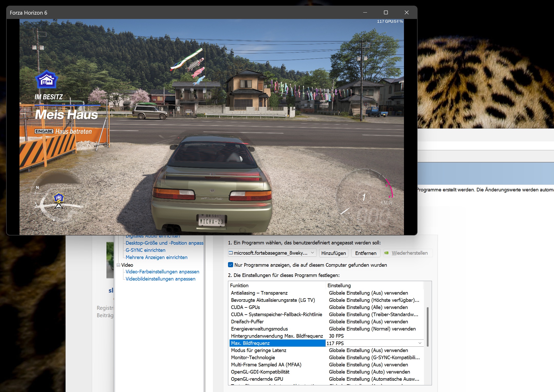Select 'Multi-Frame Sampled AA (MFAA)' row
Screen dimensions: 554x392
pos(326,365)
